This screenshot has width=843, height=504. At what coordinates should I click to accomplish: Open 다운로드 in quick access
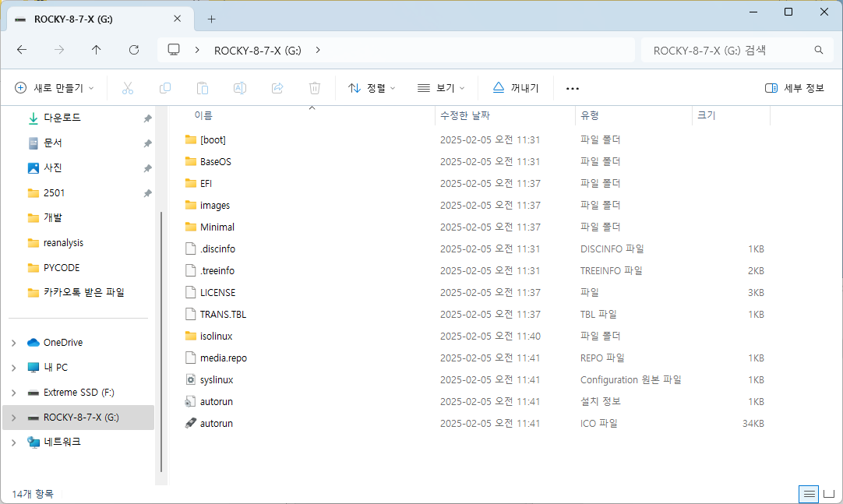click(x=62, y=118)
